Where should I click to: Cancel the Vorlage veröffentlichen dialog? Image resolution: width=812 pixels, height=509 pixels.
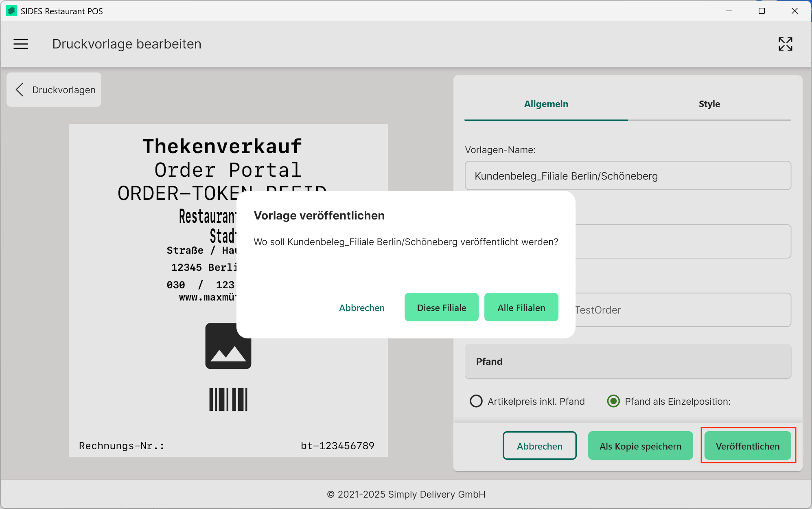[361, 307]
